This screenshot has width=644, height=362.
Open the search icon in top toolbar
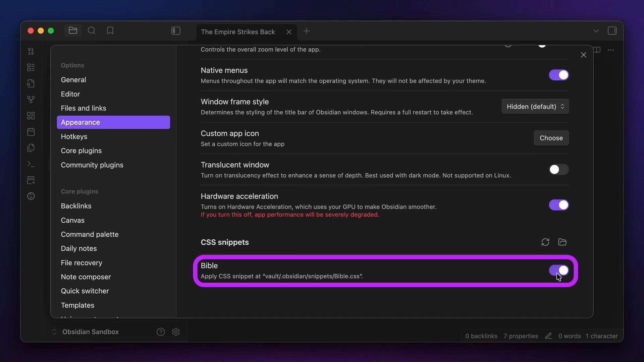91,31
